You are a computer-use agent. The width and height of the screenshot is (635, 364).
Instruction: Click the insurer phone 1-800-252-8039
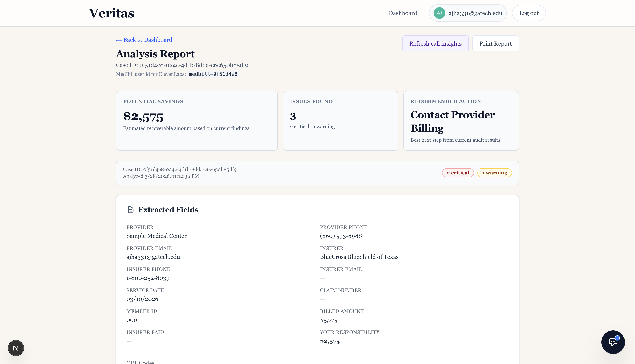[148, 278]
